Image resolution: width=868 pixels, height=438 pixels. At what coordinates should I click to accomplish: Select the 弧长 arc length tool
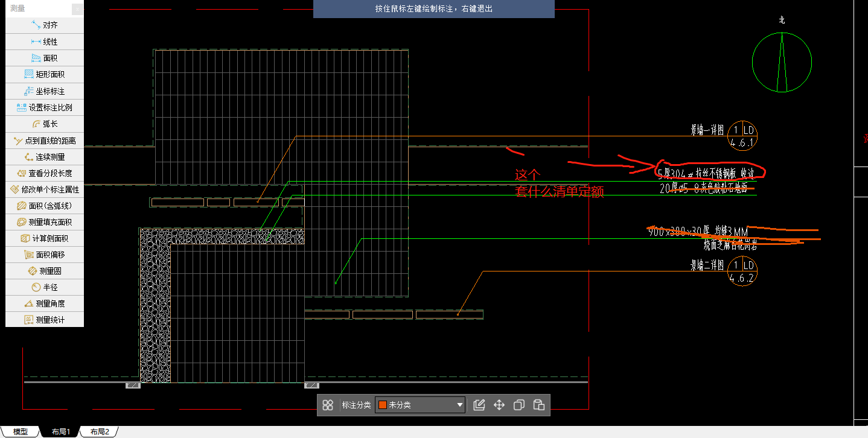tap(45, 124)
